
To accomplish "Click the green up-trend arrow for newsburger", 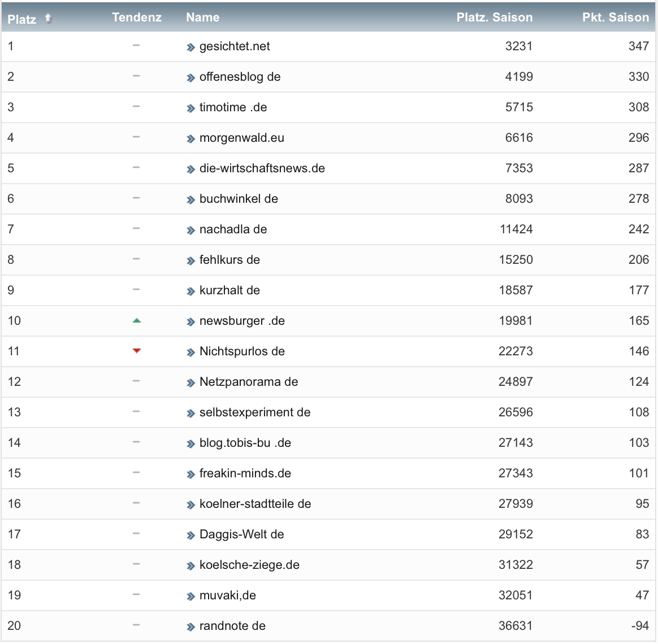I will (x=137, y=321).
